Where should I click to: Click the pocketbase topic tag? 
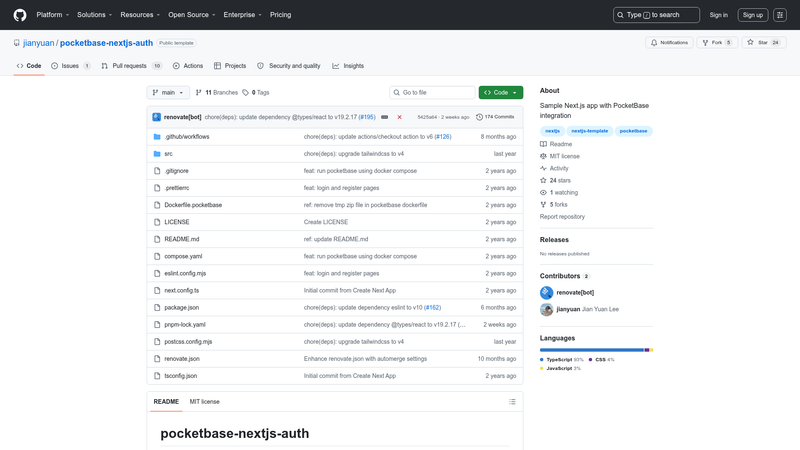633,131
